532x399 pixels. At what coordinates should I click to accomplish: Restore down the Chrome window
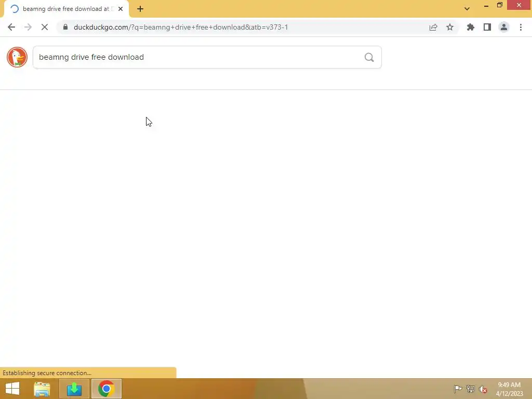coord(500,5)
